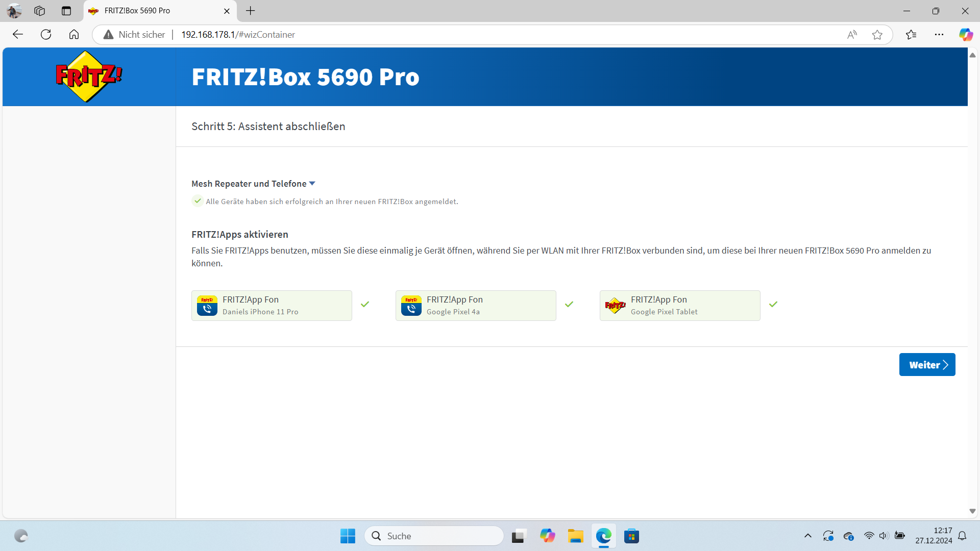Add page to favorites star icon
The height and width of the screenshot is (551, 980).
tap(877, 35)
